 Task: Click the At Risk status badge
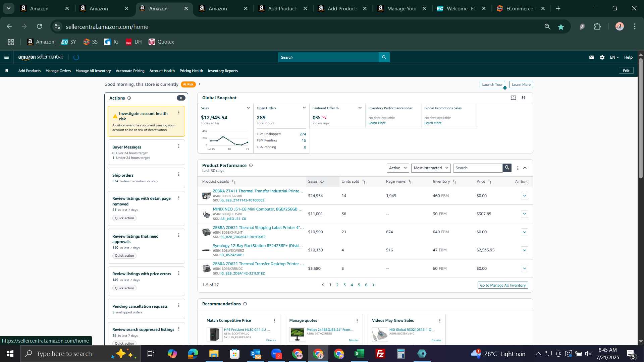coord(188,84)
